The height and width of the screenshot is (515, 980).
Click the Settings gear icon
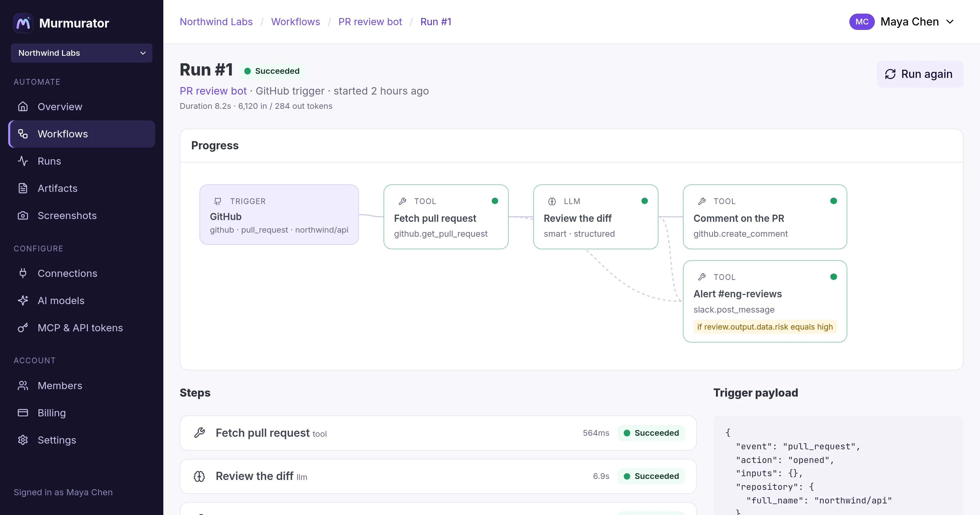(x=23, y=440)
